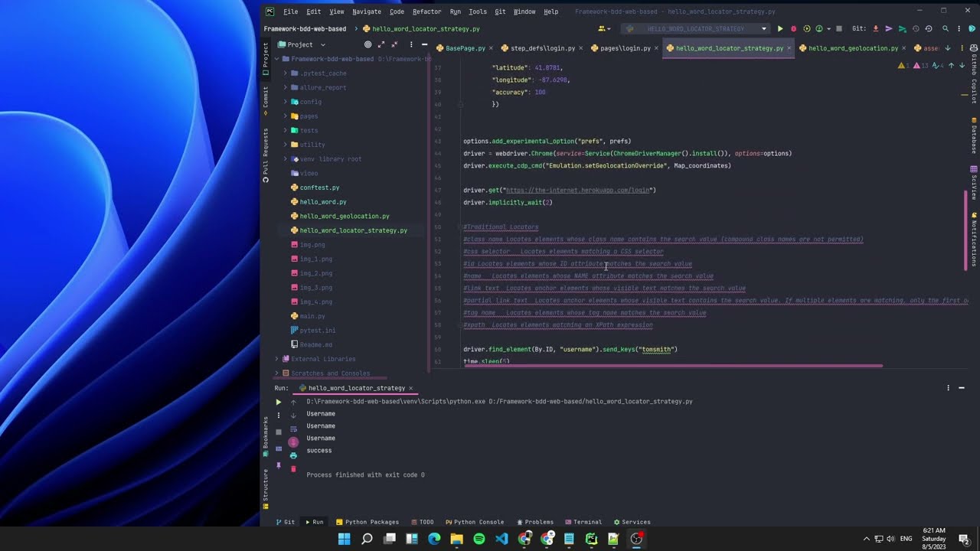Collapse Framework-bdd-web-based root folder
The width and height of the screenshot is (980, 551).
coord(277,59)
